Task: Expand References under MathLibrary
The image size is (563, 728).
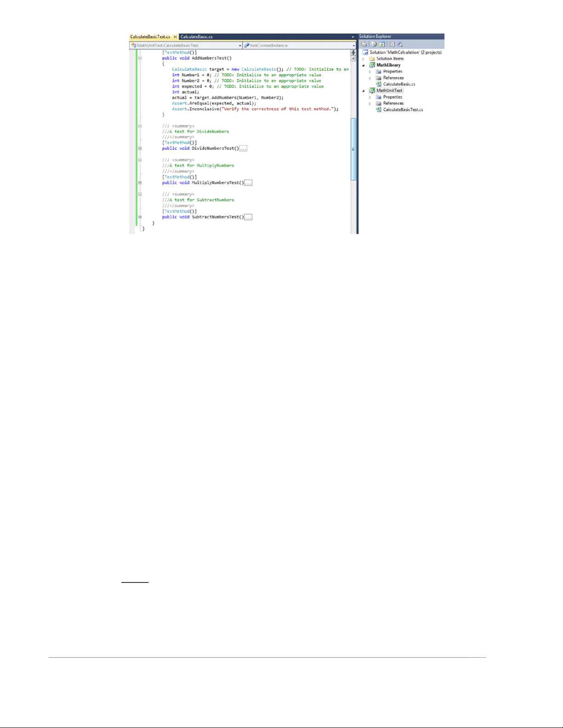Action: [x=370, y=78]
